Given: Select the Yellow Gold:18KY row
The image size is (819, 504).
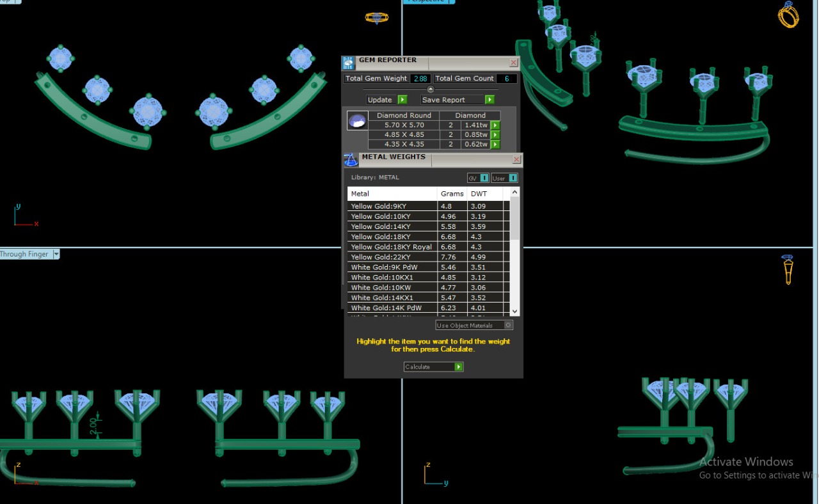Looking at the screenshot, I should [392, 237].
